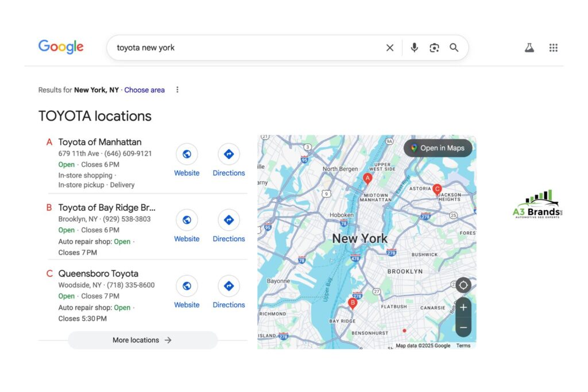This screenshot has height=392, width=588.
Task: Click the Terms link on the map
Action: [463, 346]
